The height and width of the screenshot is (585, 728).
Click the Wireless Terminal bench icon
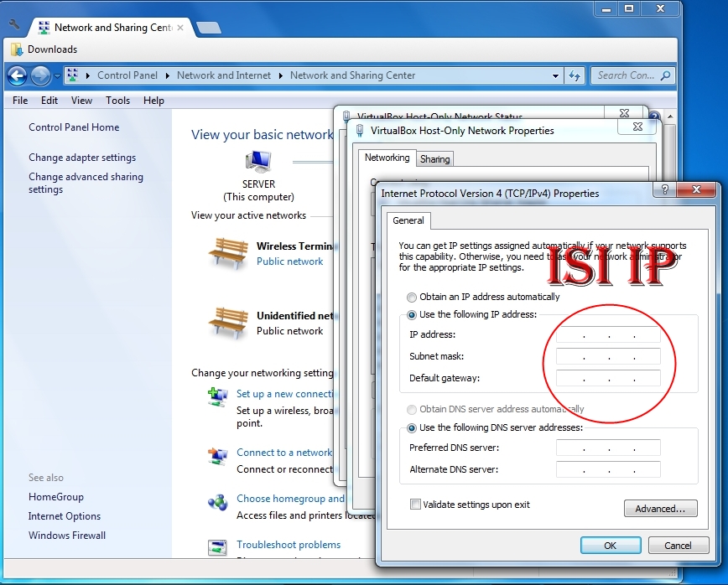[x=227, y=253]
